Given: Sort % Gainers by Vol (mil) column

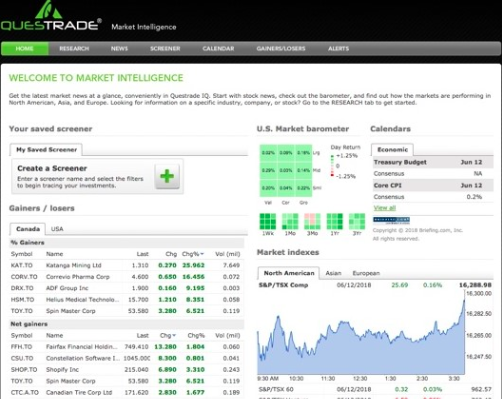Looking at the screenshot, I should [227, 254].
